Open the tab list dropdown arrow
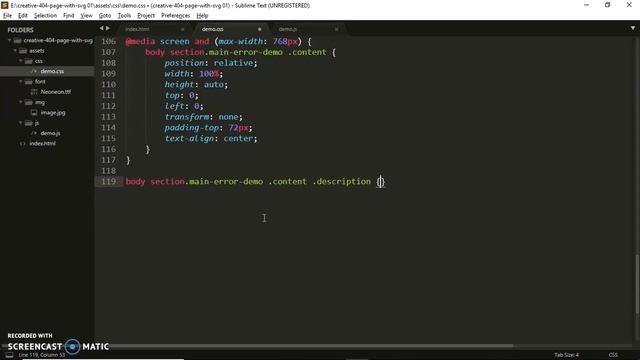The width and height of the screenshot is (640, 360). pos(633,28)
